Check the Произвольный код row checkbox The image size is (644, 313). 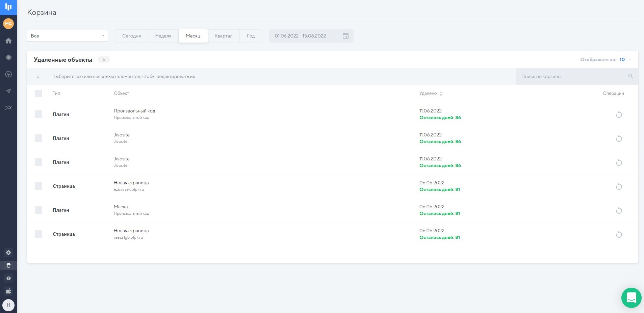38,114
